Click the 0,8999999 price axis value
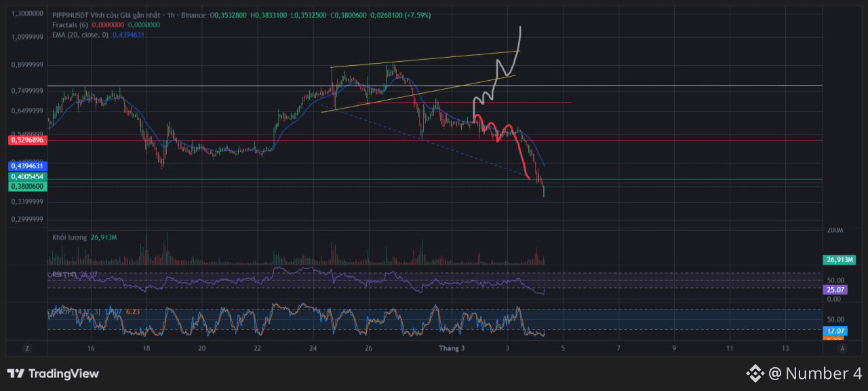 click(28, 65)
